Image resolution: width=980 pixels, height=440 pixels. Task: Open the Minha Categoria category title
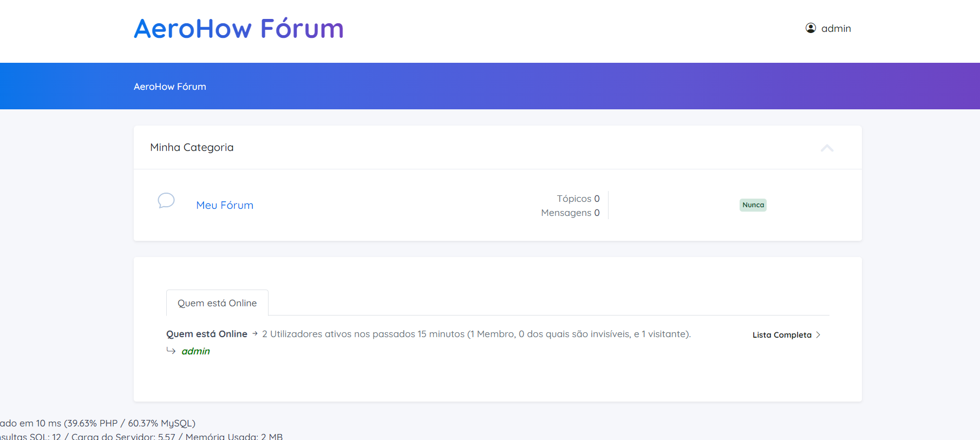coord(192,147)
